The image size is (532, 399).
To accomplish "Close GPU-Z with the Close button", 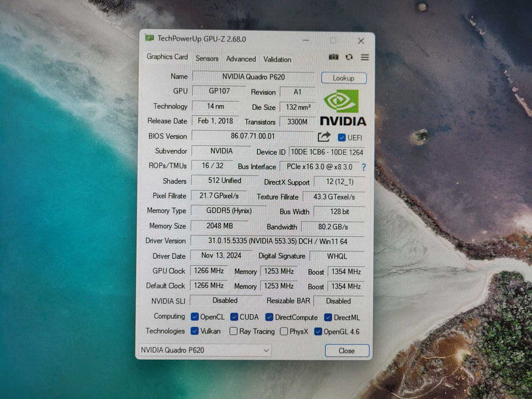I will [x=346, y=351].
